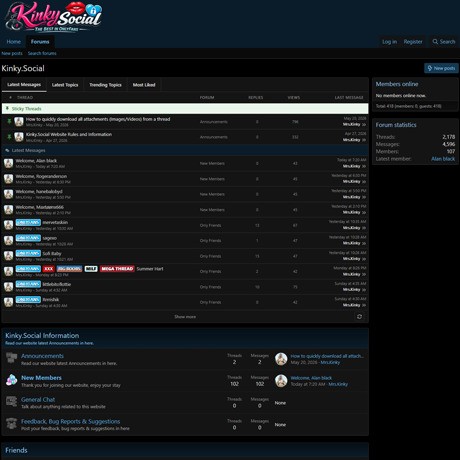Open Search forums link
Screen dimensions: 460x460
[42, 53]
